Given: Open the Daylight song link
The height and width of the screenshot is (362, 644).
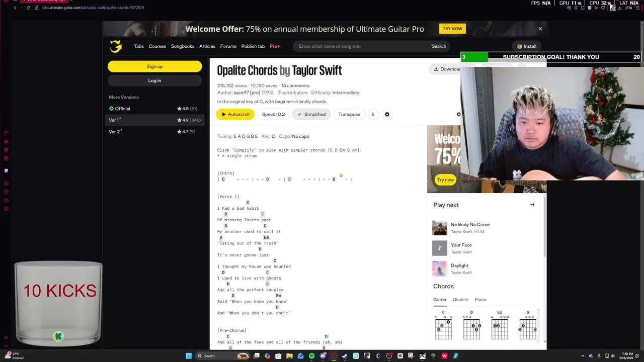Looking at the screenshot, I should tap(459, 265).
